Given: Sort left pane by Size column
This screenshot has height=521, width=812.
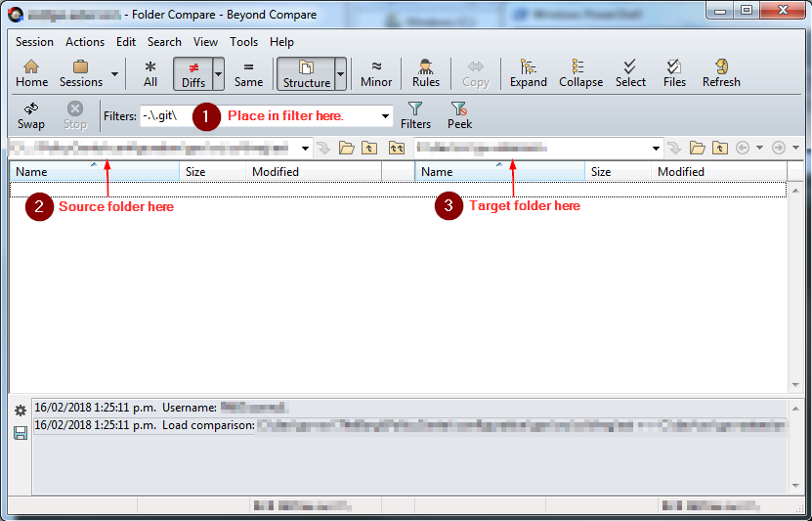Looking at the screenshot, I should click(x=212, y=171).
